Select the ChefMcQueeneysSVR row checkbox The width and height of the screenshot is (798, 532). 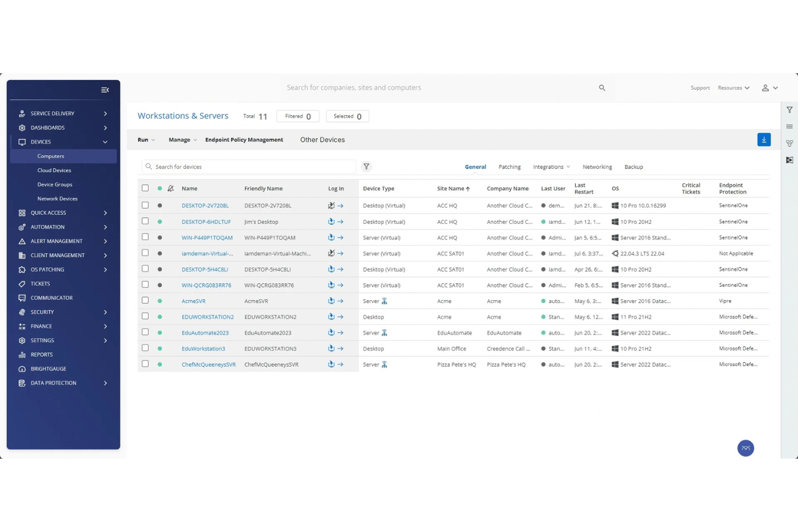coord(145,364)
